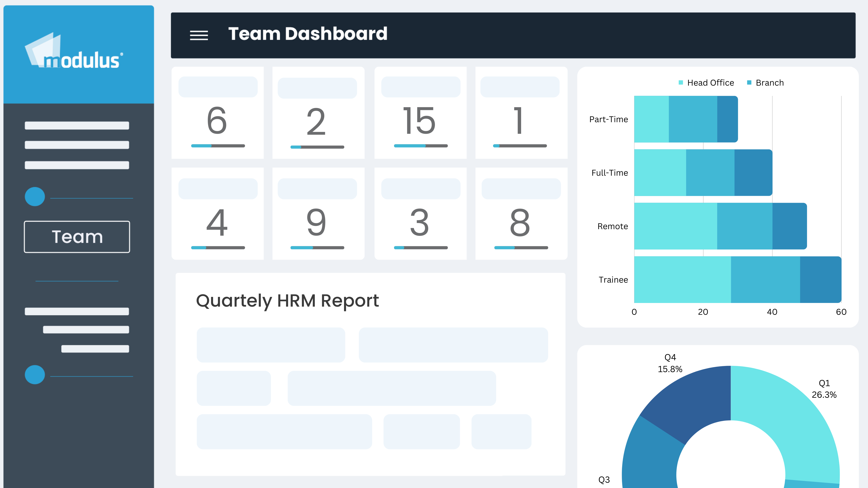This screenshot has width=868, height=488.
Task: Click the stat card showing 8
Action: tap(521, 214)
